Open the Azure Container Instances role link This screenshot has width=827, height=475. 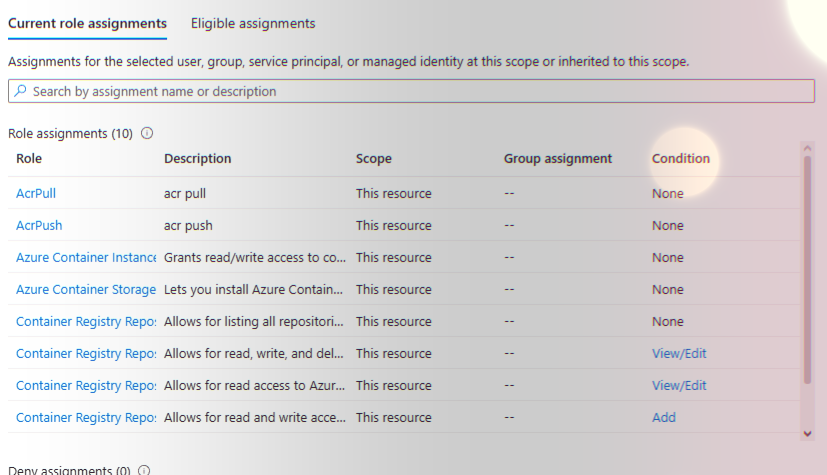coord(86,257)
